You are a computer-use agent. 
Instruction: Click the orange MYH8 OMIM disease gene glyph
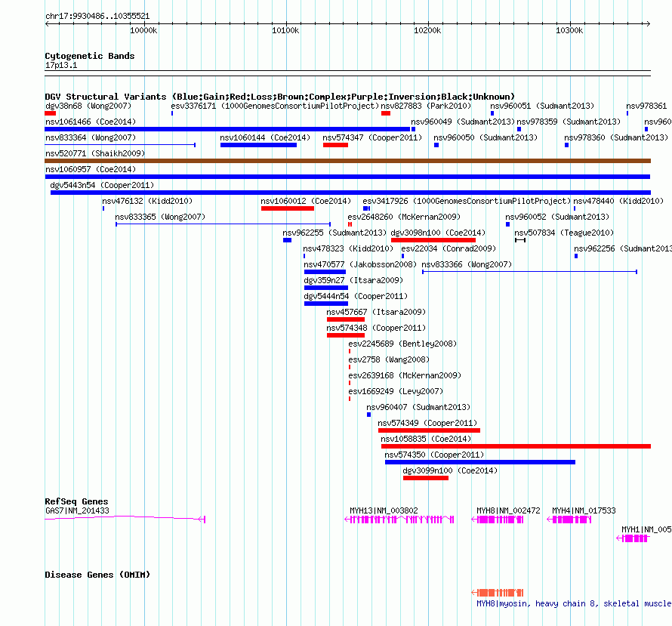(x=497, y=593)
